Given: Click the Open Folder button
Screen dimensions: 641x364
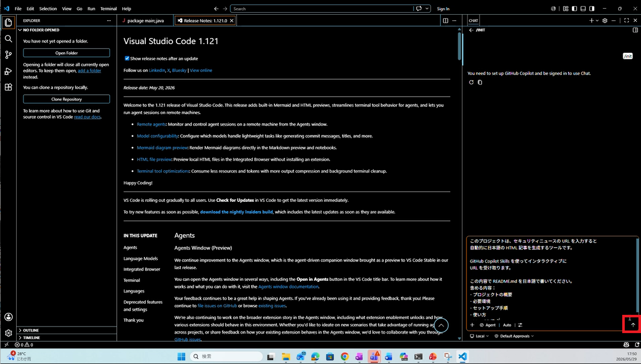Looking at the screenshot, I should tap(66, 53).
